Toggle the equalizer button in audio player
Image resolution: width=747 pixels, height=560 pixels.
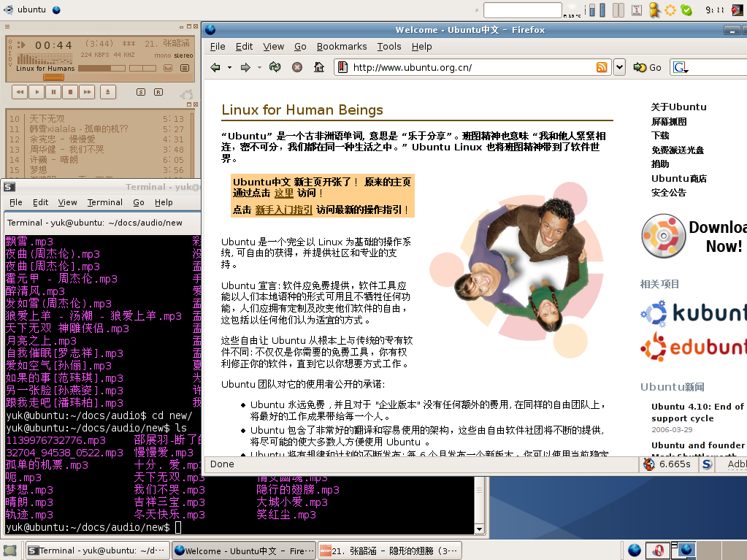pos(168,68)
